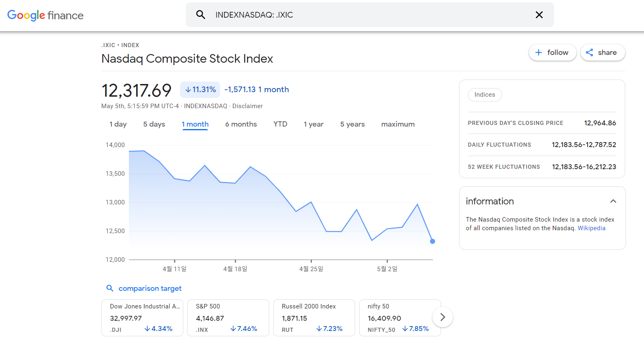644x340 pixels.
Task: Click the chart's latest data point
Action: coord(432,241)
